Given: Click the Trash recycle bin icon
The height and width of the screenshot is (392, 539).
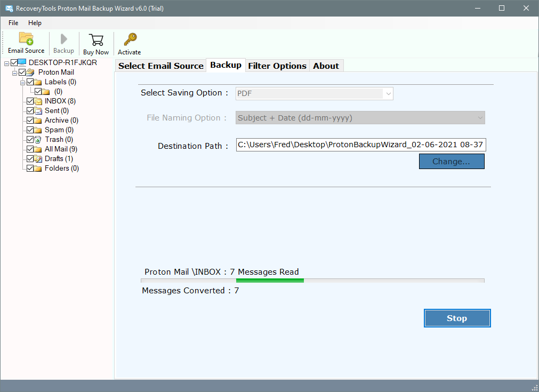Looking at the screenshot, I should tap(38, 140).
